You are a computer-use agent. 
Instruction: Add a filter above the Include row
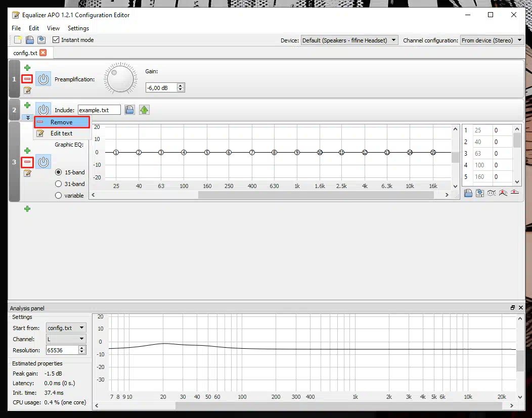[x=27, y=106]
